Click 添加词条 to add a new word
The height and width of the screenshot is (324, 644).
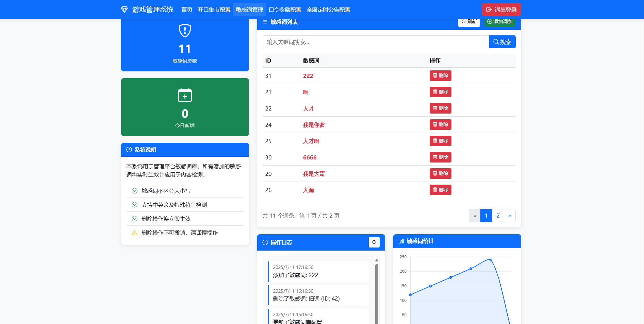(x=500, y=22)
